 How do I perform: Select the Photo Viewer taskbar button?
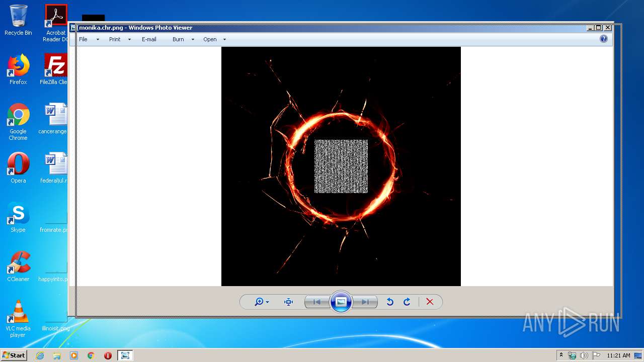(125, 355)
